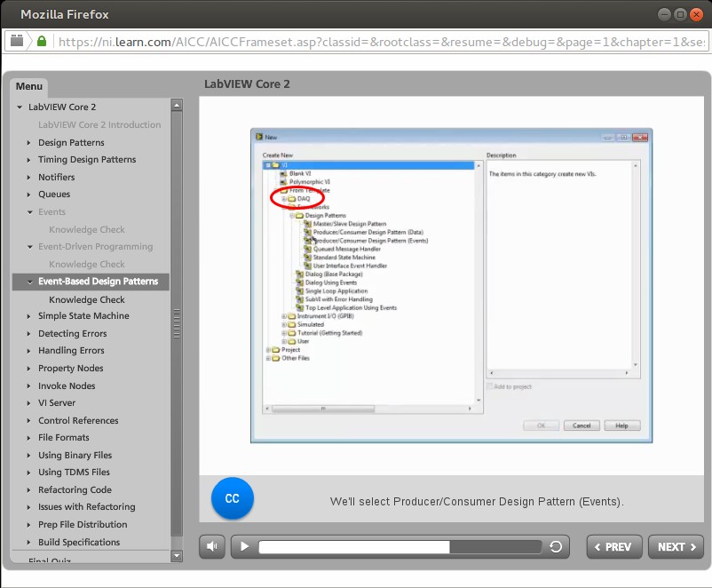Open the Issues with Refactoring chapter
This screenshot has width=712, height=588.
point(87,506)
